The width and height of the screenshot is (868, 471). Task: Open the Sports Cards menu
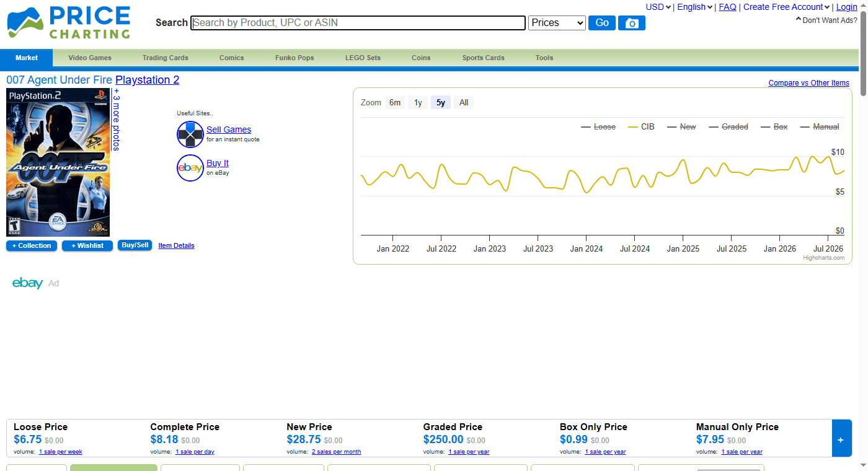pyautogui.click(x=483, y=58)
